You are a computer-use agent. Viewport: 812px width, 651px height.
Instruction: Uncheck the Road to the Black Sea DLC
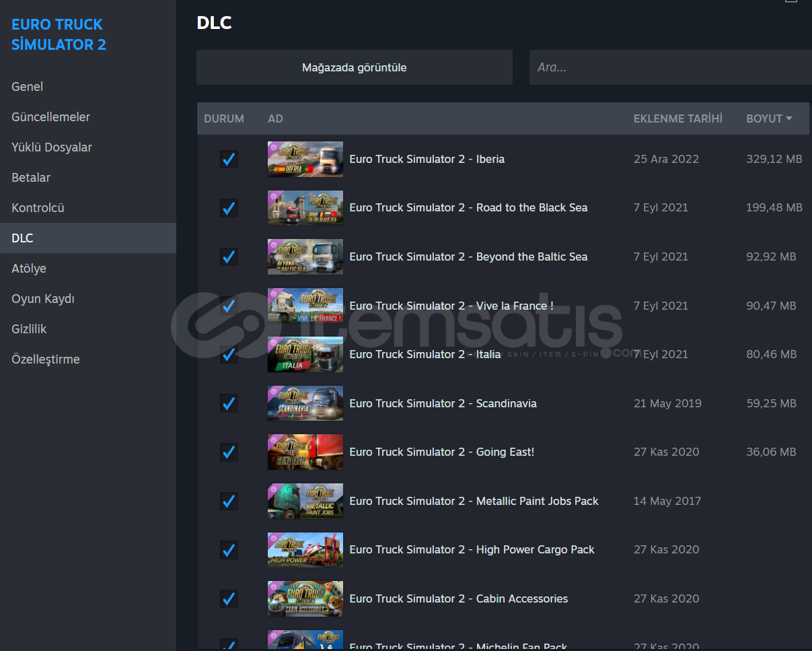229,208
